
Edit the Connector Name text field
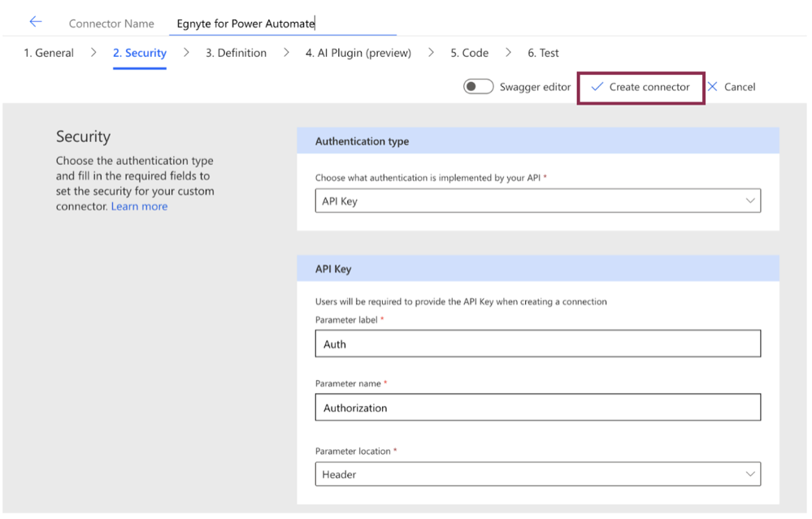click(283, 24)
